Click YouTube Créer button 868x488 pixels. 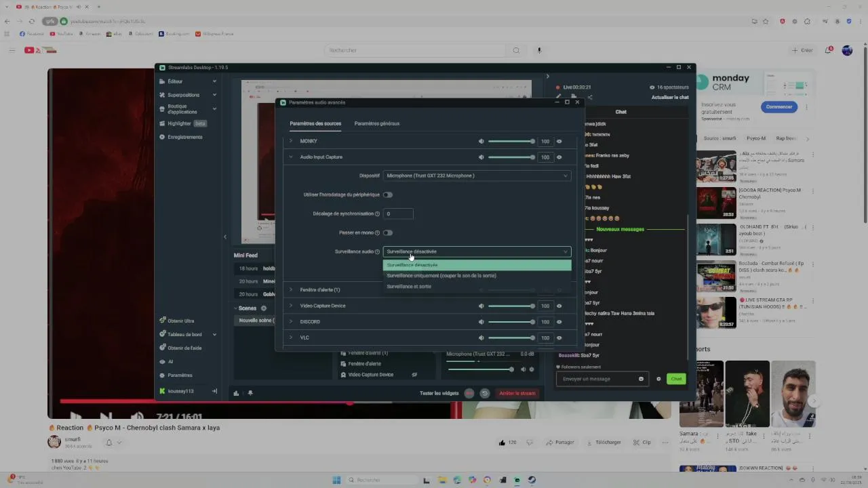click(x=802, y=50)
